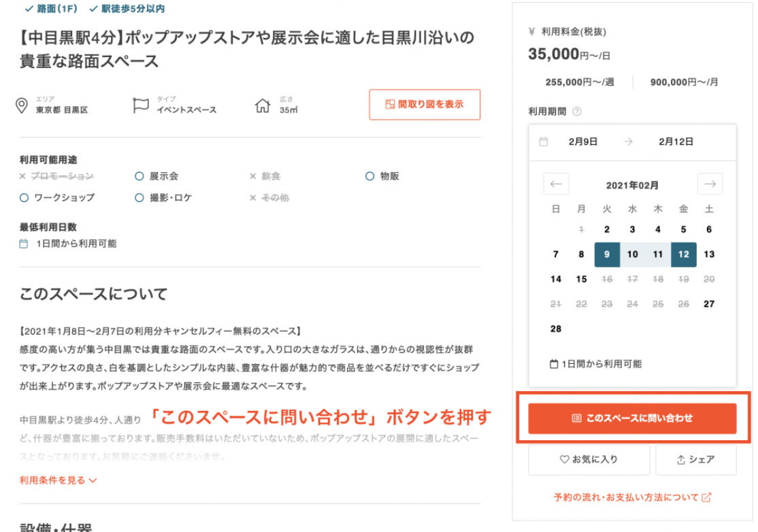Select February 7 in the calendar
Image resolution: width=758 pixels, height=532 pixels.
556,254
